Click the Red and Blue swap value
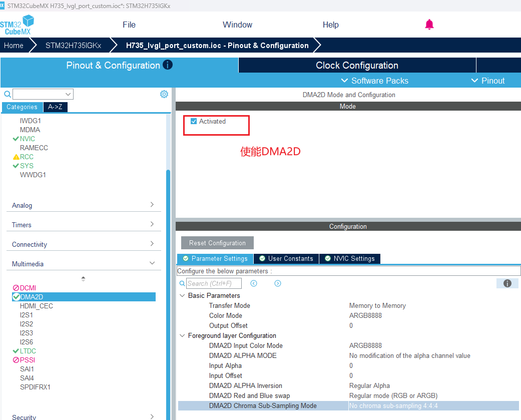521x420 pixels. tap(393, 395)
